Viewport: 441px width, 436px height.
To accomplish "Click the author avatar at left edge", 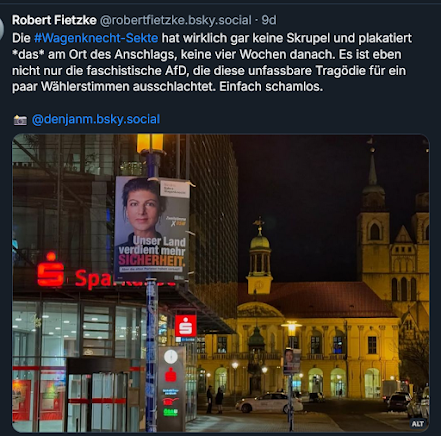I will (2, 28).
